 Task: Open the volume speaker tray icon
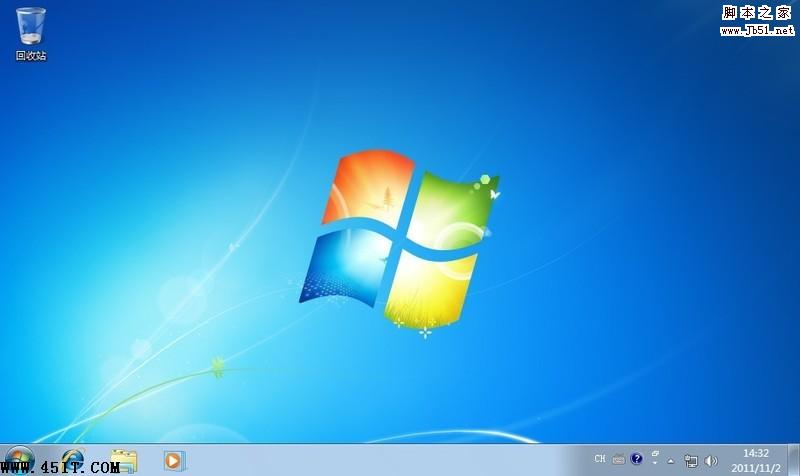click(x=711, y=461)
